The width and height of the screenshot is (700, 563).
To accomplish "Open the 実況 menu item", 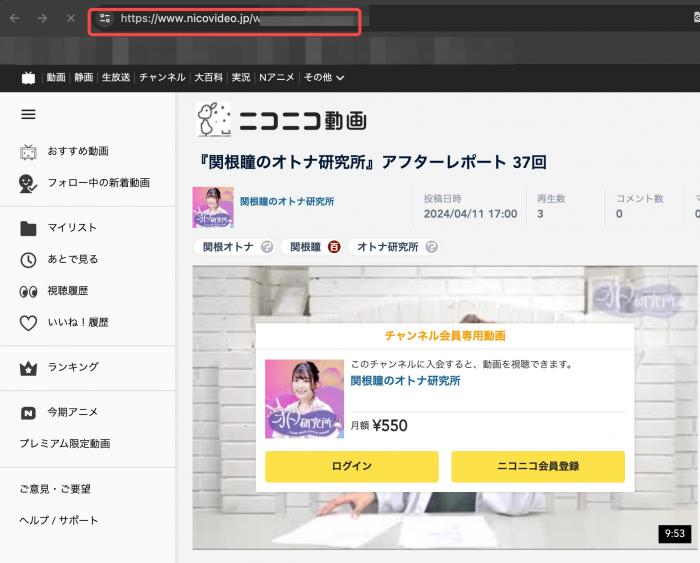I will [241, 77].
